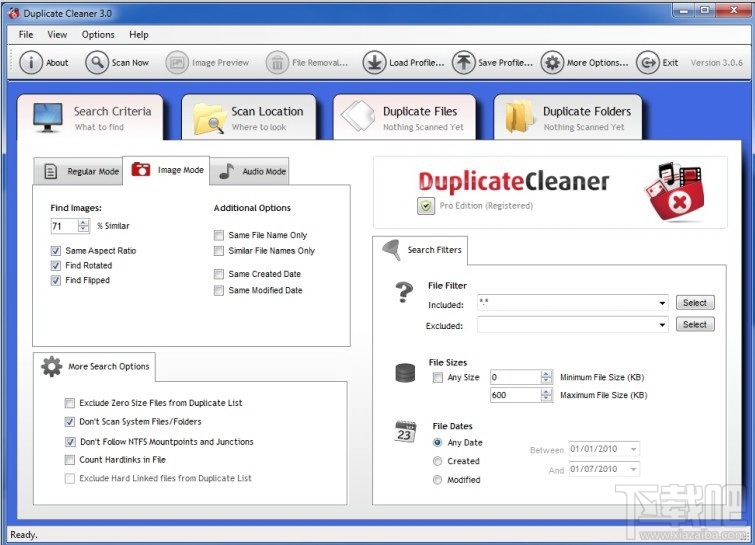Click the Version 3.0.6 text
Screen dimensions: 755x545
(x=716, y=63)
